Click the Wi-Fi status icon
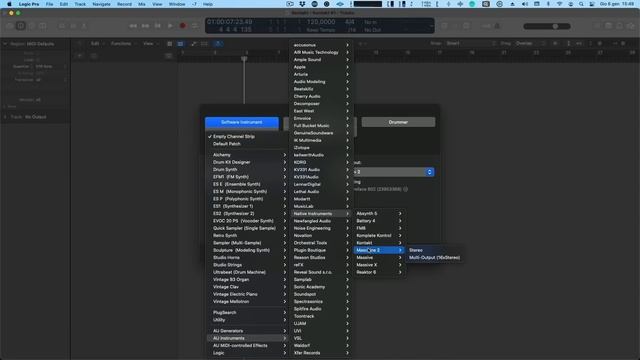The image size is (640, 360). click(559, 4)
